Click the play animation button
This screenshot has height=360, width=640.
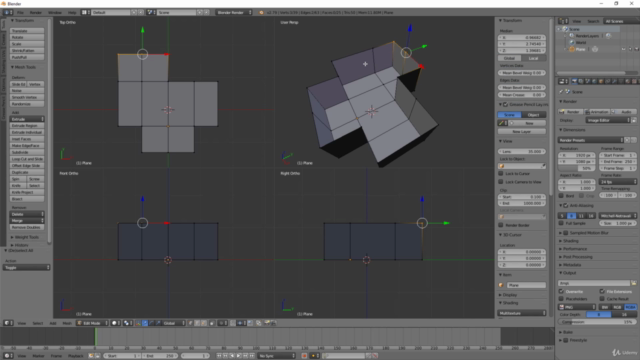coord(239,356)
